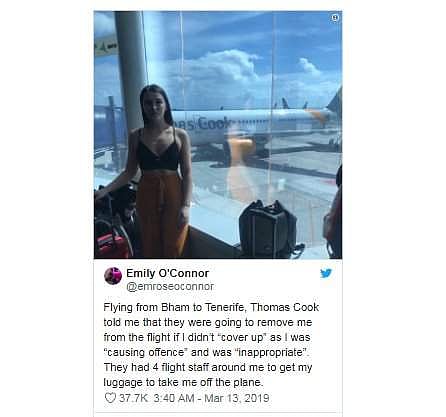Screen dimensions: 446x417
Task: Click the Thomas Cook plane in photo
Action: [257, 128]
